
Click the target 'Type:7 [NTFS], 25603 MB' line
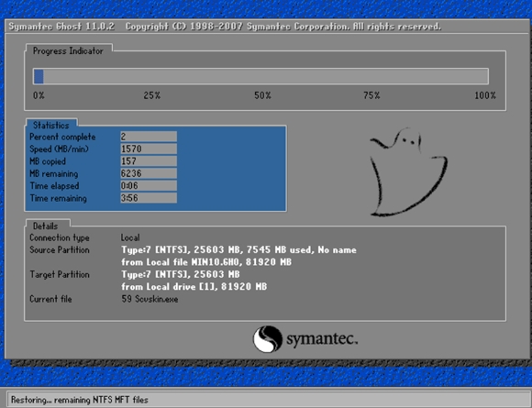pyautogui.click(x=181, y=274)
